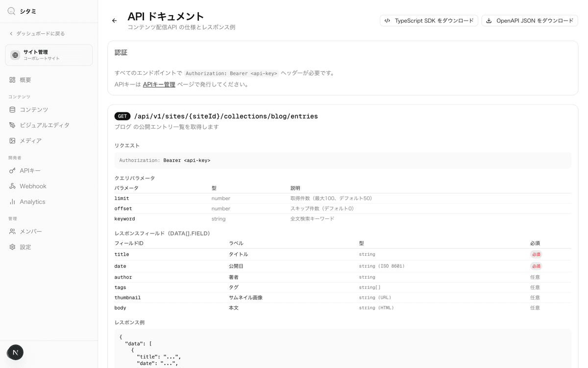
Task: Select the date field ID
Action: point(121,266)
